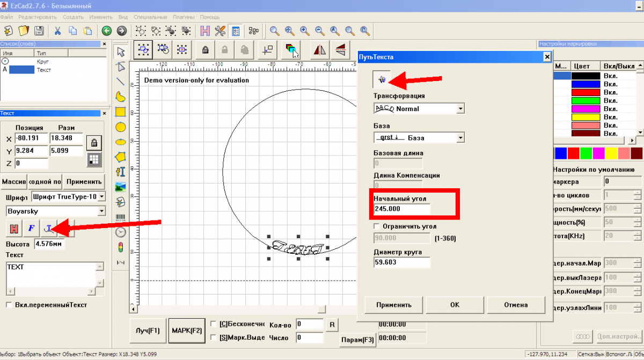Click the Применить button in the ПутьТекста dialog
The image size is (644, 360).
[394, 305]
